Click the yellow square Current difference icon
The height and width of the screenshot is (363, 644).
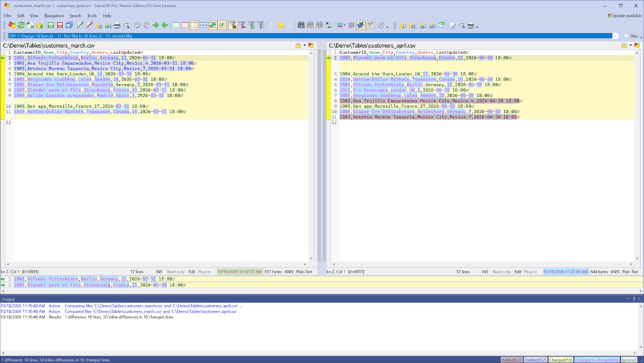point(281,26)
